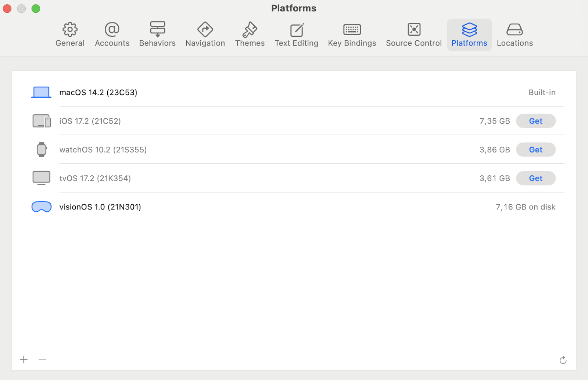Image resolution: width=588 pixels, height=380 pixels.
Task: Click the macOS laptop platform icon
Action: pyautogui.click(x=41, y=92)
